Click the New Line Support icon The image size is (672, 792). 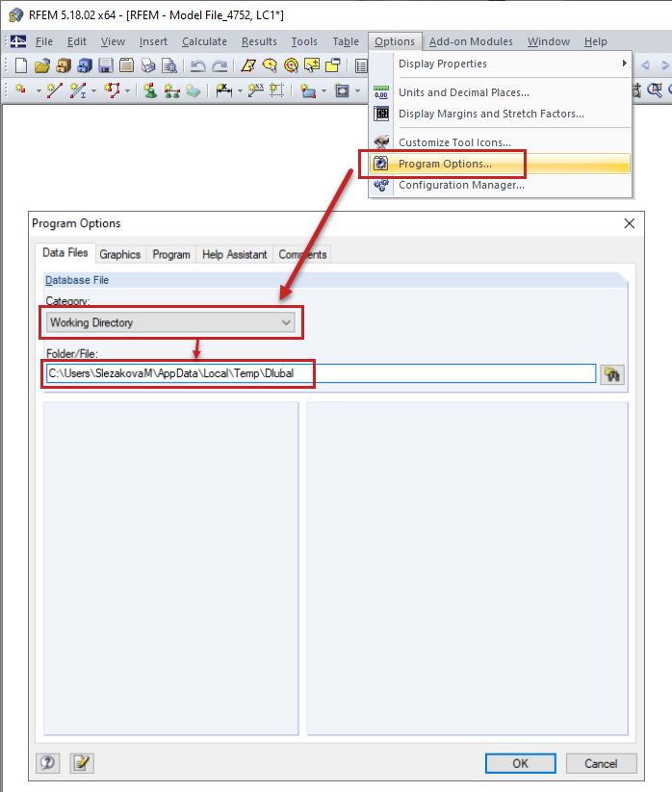pos(171,90)
